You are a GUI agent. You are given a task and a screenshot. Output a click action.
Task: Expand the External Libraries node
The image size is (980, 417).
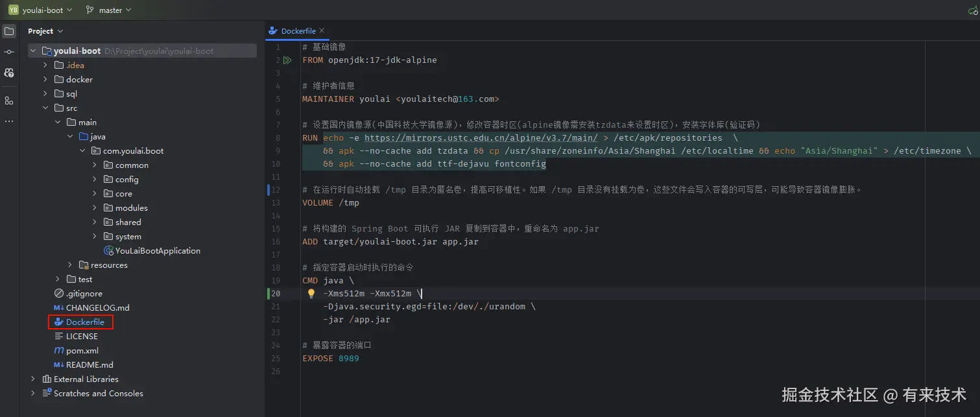point(33,379)
